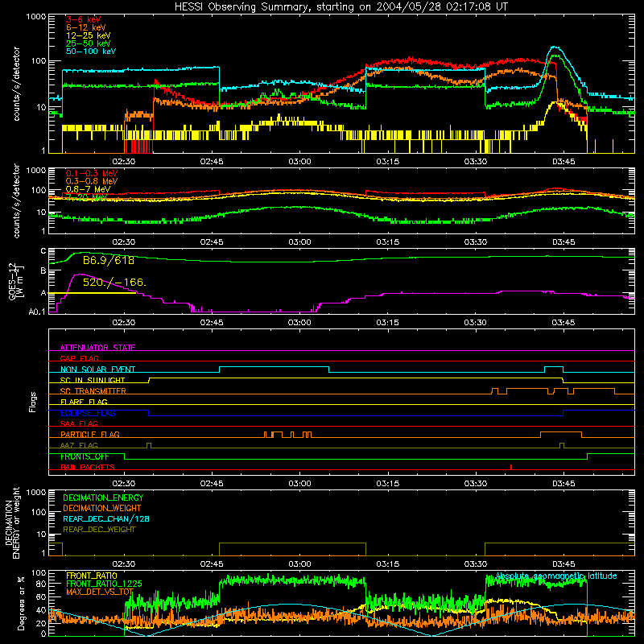Select the '12-25 keV' legend label

click(89, 35)
